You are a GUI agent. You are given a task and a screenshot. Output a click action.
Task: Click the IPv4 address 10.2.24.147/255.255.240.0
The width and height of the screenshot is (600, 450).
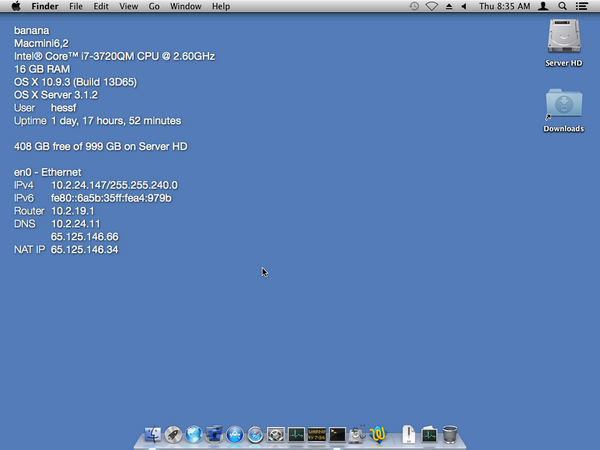pos(114,185)
